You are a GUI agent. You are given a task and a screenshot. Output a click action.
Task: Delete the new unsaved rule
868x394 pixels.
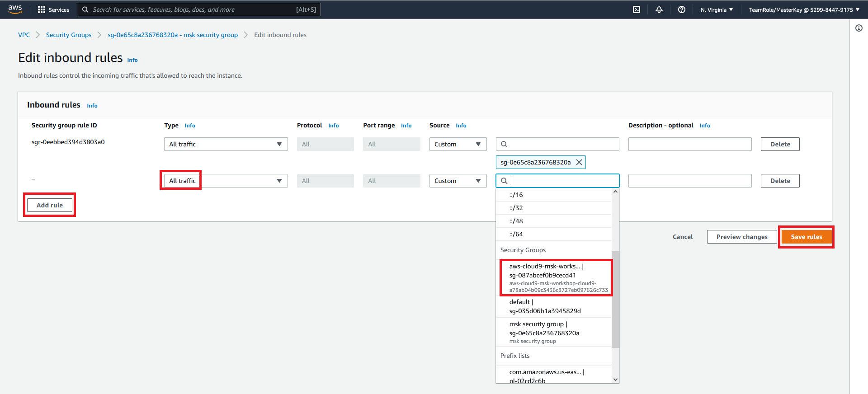pyautogui.click(x=780, y=181)
